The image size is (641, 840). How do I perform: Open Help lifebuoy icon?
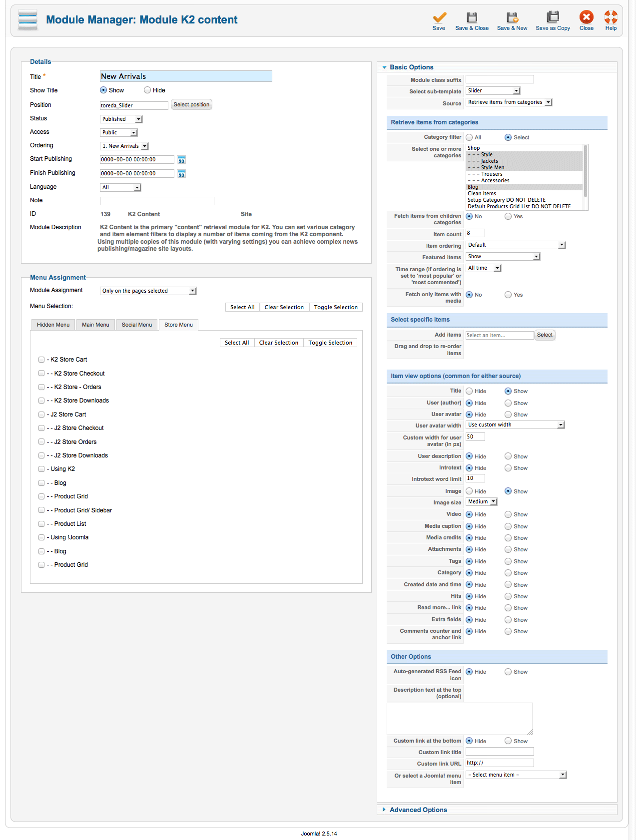pyautogui.click(x=611, y=17)
